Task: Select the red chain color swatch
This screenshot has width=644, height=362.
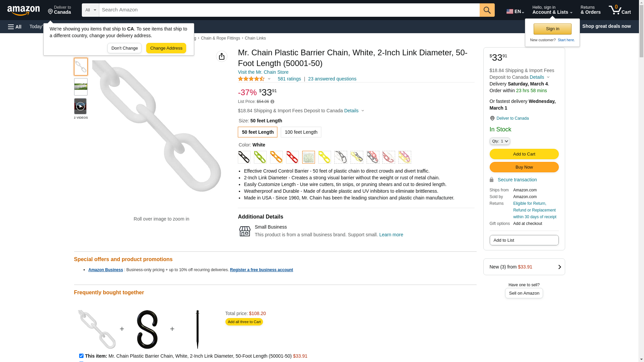Action: coord(292,157)
